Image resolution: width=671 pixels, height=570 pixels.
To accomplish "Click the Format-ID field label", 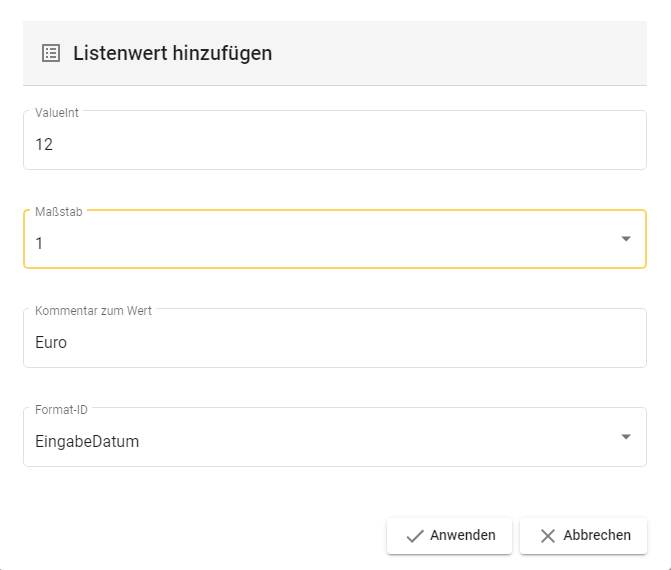I will point(62,410).
